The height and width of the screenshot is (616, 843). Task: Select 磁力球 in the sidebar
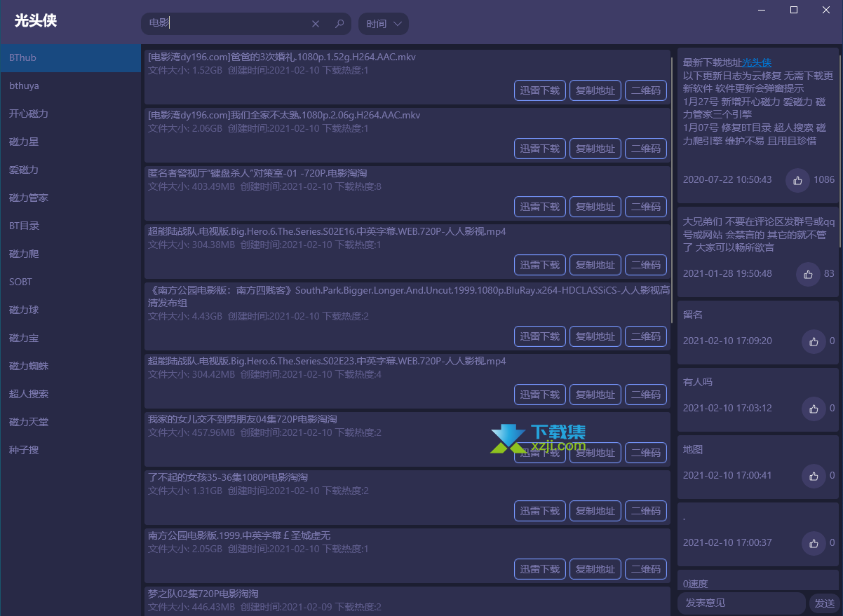(70, 310)
